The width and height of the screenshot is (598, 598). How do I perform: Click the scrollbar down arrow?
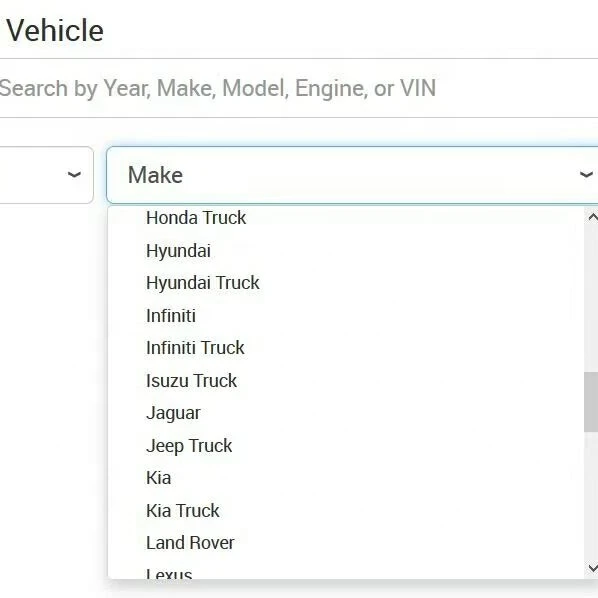[x=592, y=569]
